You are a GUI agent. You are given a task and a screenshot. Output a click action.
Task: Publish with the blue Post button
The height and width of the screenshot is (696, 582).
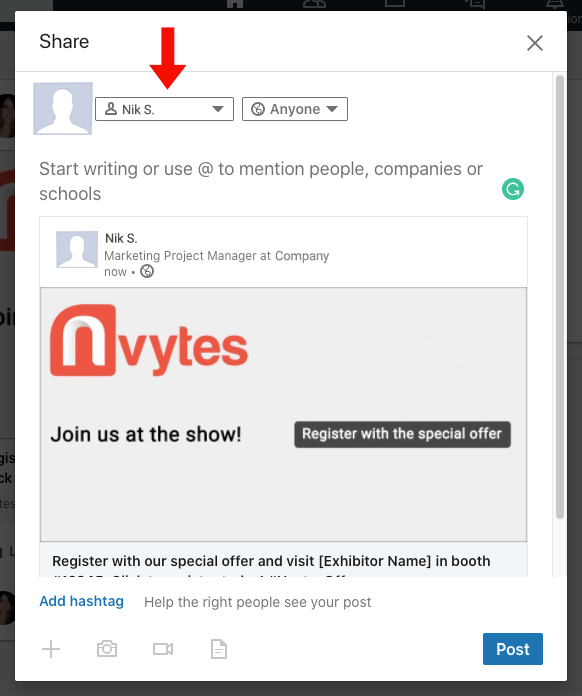(513, 649)
